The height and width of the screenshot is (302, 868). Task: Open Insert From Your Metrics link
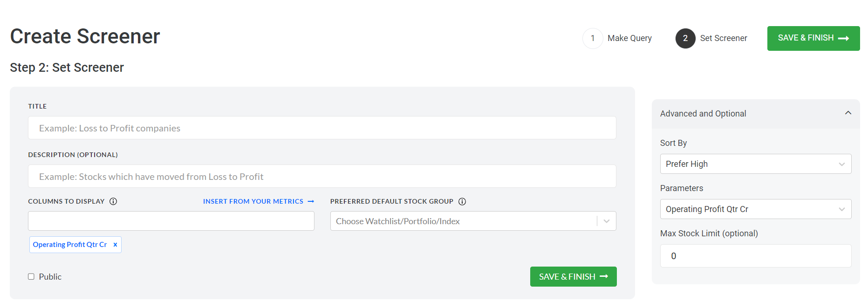coord(253,201)
